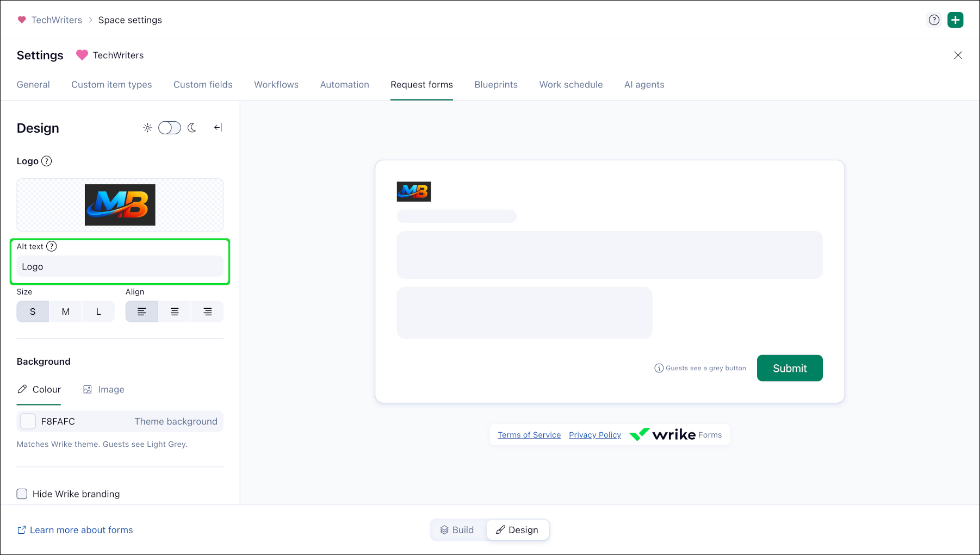Click the TechWriters breadcrumb link
Image resolution: width=980 pixels, height=555 pixels.
click(x=57, y=20)
